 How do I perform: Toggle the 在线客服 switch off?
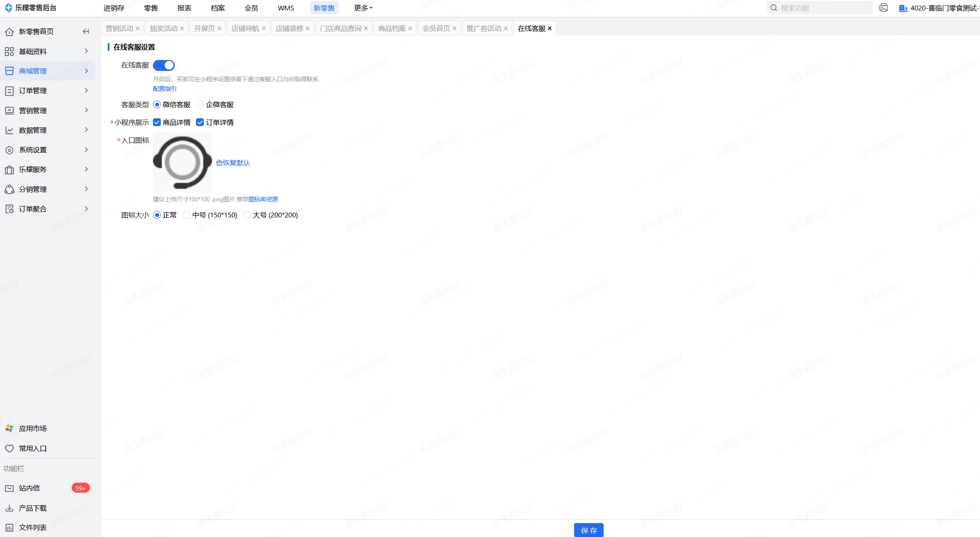tap(164, 65)
